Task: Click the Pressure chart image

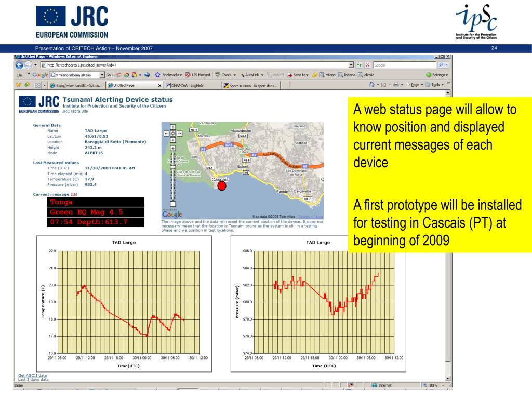Action: click(x=318, y=304)
